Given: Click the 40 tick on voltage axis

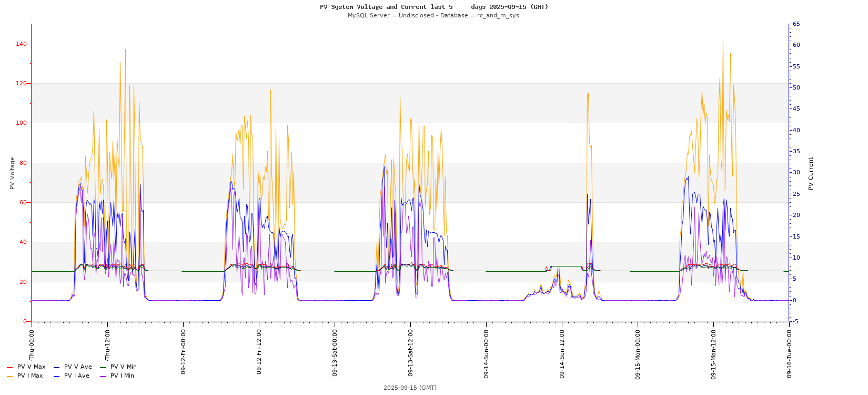Looking at the screenshot, I should pos(23,242).
